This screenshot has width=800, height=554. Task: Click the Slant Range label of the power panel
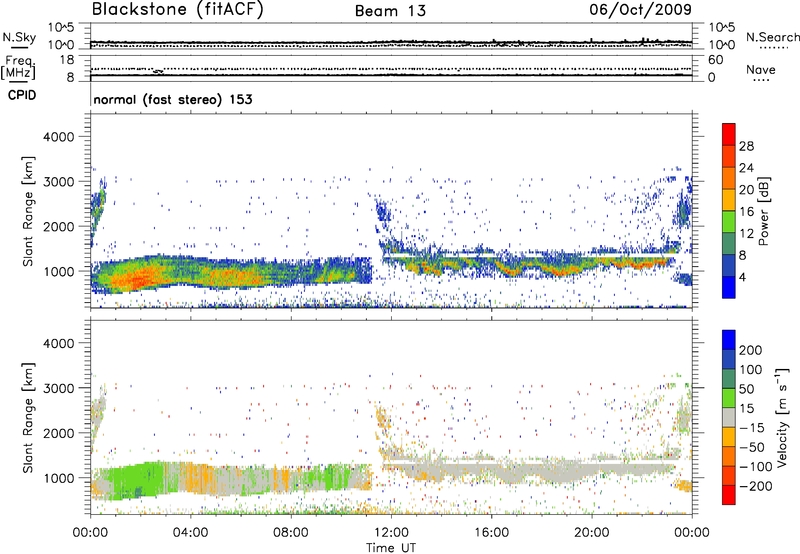(x=28, y=211)
